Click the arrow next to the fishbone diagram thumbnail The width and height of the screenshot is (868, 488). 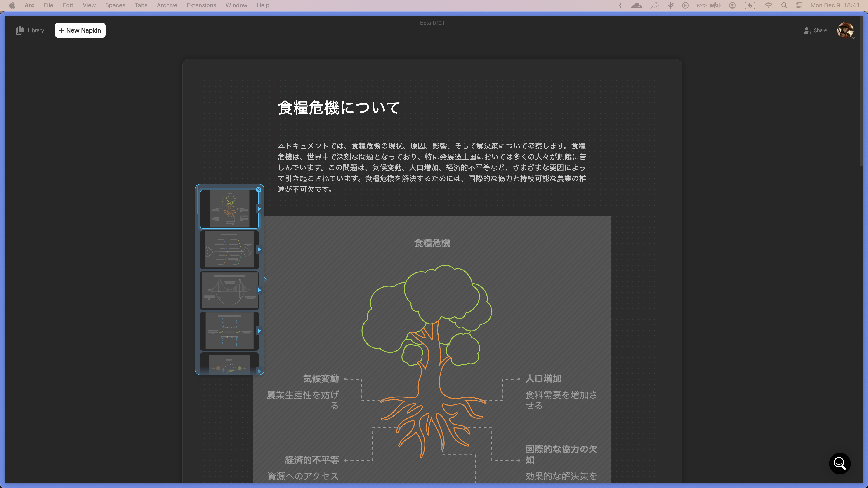[259, 249]
